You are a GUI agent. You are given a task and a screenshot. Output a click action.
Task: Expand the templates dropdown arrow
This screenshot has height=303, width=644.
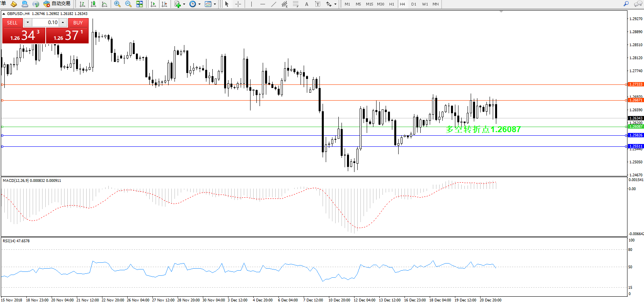[x=215, y=4]
